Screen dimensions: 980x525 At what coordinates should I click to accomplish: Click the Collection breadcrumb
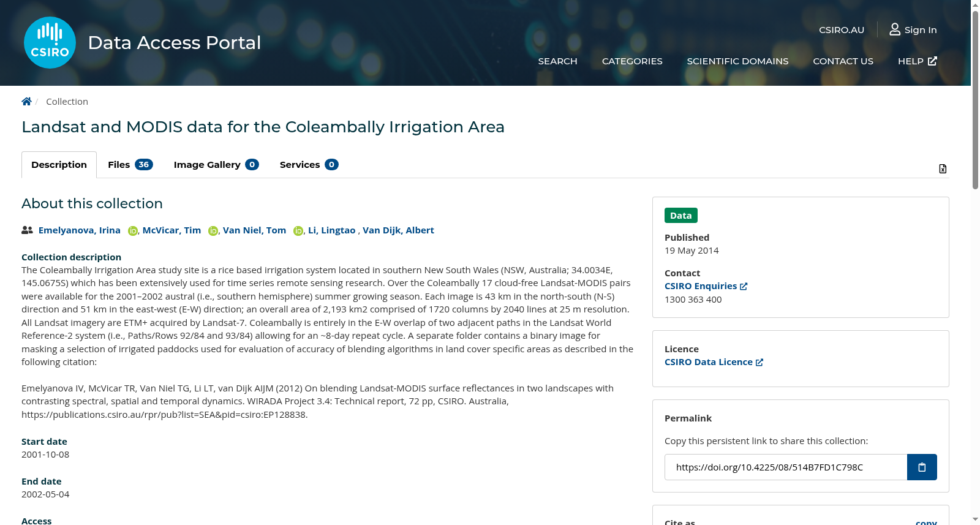67,102
